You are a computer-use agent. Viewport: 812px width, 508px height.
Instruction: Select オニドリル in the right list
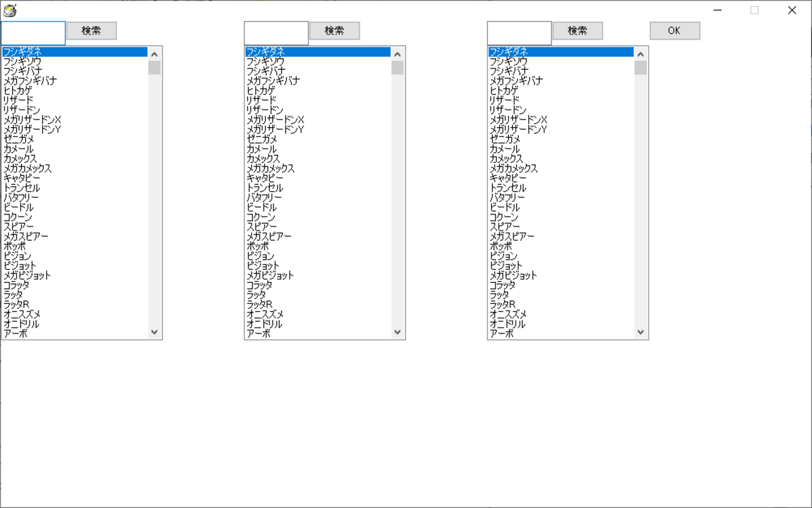(x=560, y=325)
